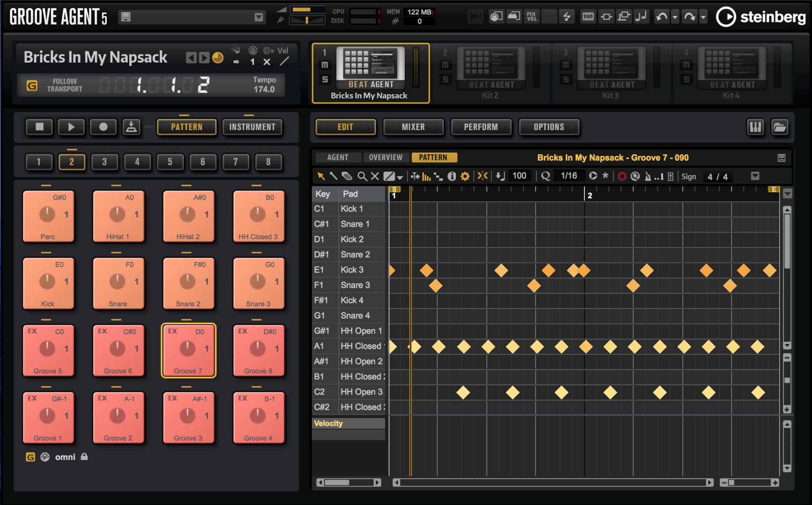This screenshot has height=505, width=812.
Task: Open the MIXER page
Action: pyautogui.click(x=413, y=127)
